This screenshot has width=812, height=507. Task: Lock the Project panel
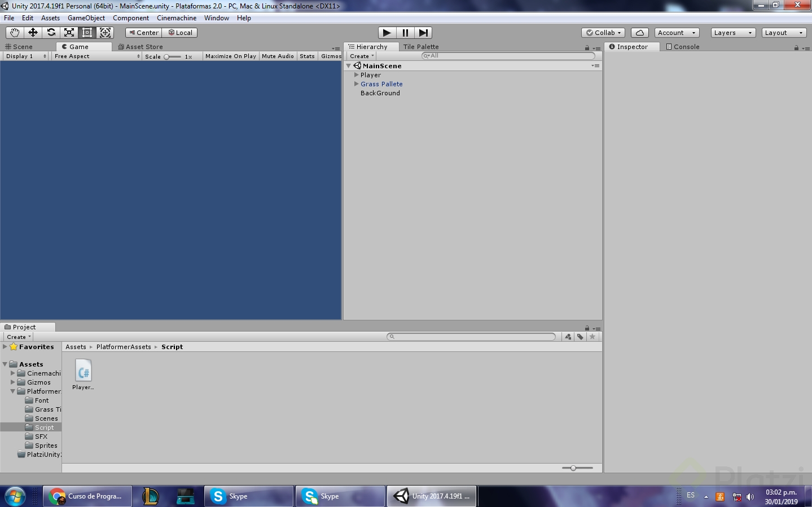[x=587, y=328]
